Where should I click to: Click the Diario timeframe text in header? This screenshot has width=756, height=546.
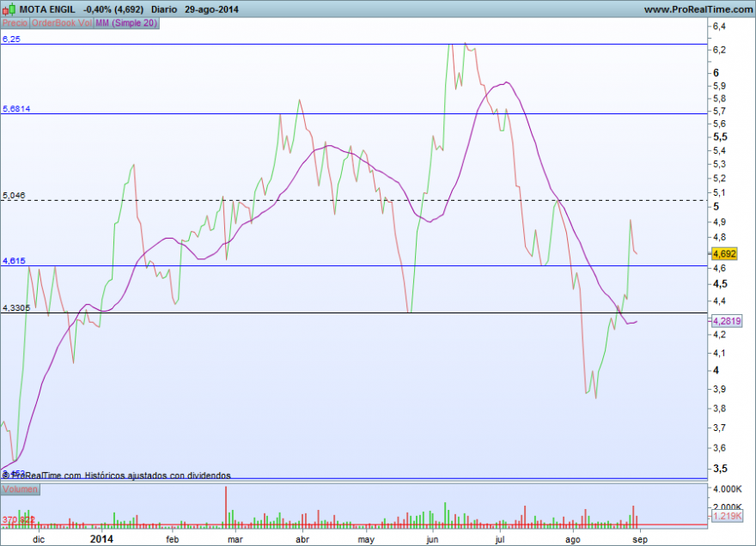pyautogui.click(x=164, y=9)
